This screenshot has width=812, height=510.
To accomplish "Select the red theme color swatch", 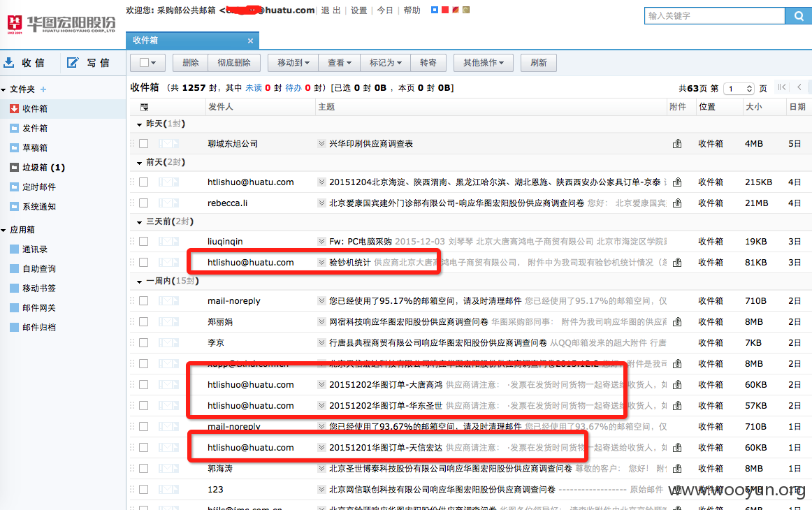I will pos(445,10).
